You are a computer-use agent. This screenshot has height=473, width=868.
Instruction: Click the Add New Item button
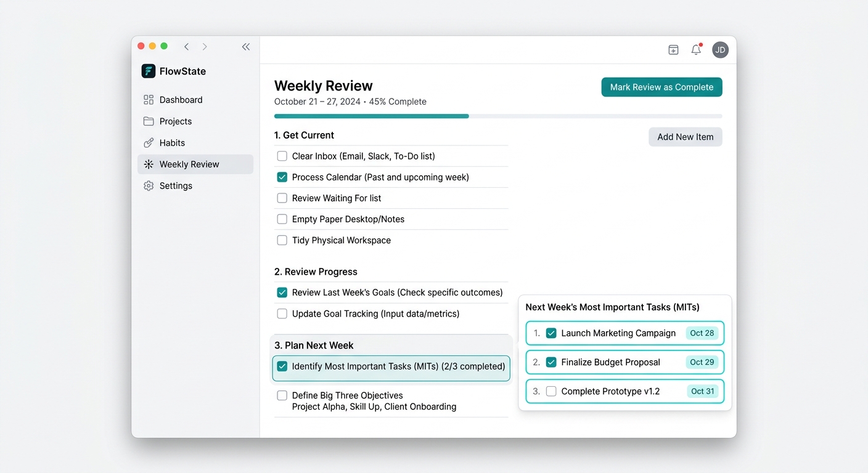tap(685, 137)
